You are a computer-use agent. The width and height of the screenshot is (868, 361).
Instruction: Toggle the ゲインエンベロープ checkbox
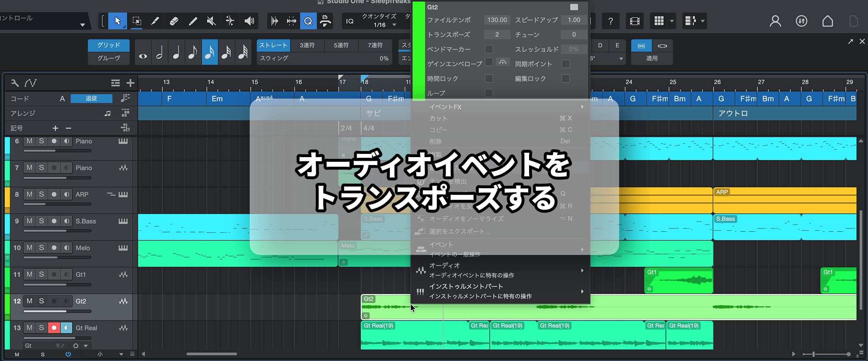[x=489, y=62]
